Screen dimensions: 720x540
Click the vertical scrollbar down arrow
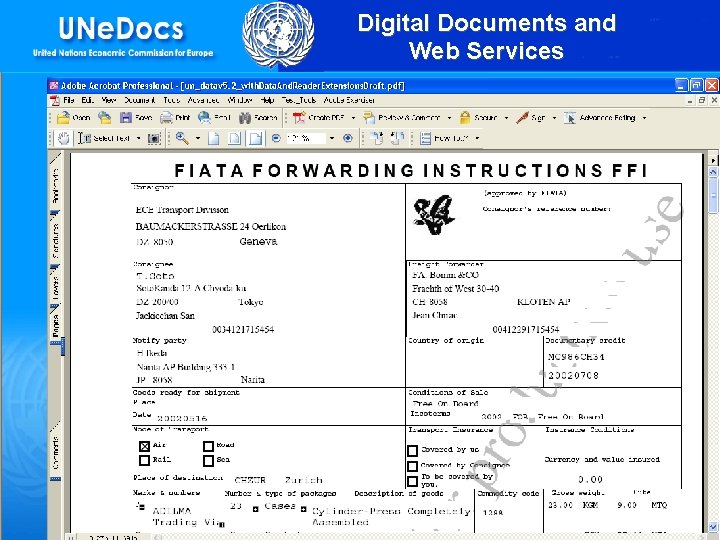(x=713, y=527)
